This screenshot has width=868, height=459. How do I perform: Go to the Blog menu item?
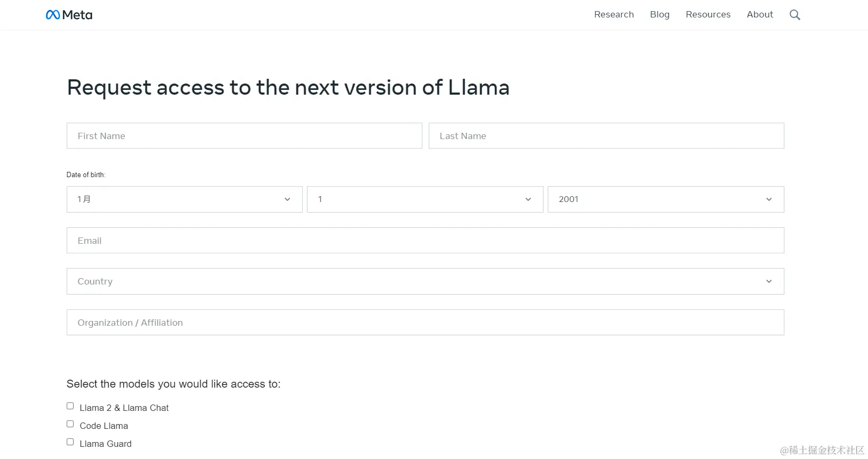coord(659,15)
